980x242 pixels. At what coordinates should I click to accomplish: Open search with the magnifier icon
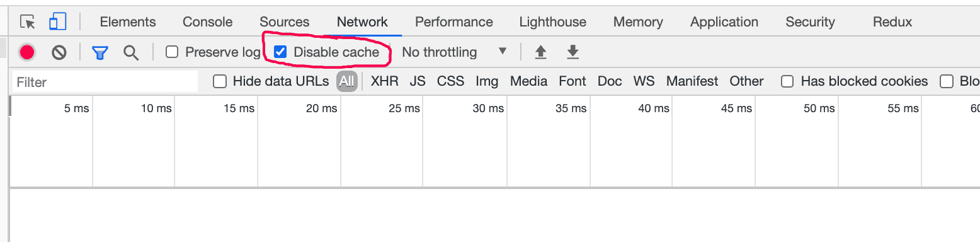(131, 52)
